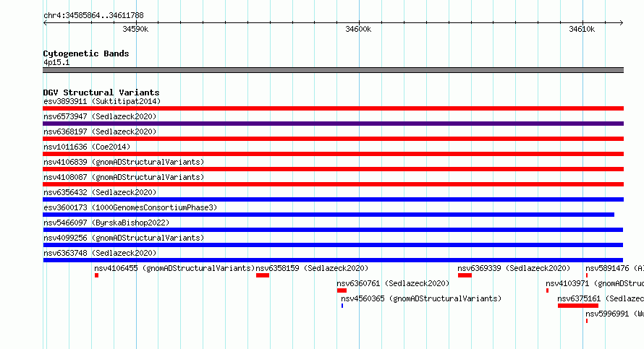Open nsv5466097 (ByrskaBishop2022) label

tap(106, 223)
